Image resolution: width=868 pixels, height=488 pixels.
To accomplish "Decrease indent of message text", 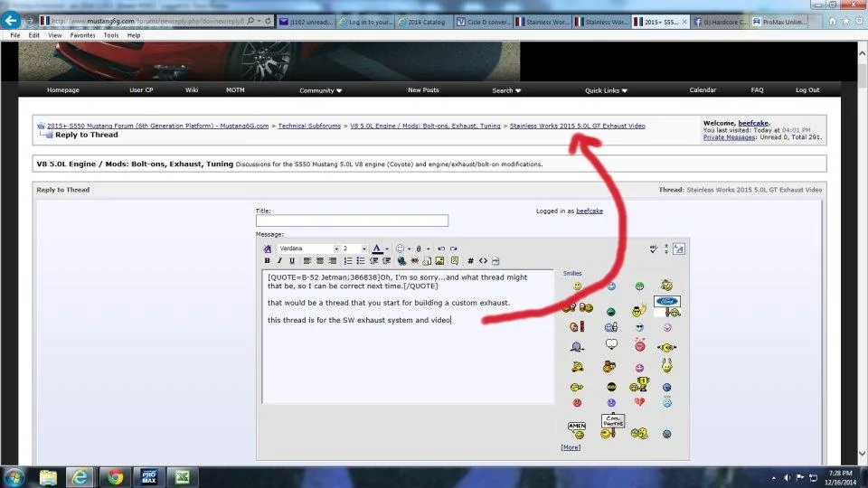I will 373,260.
